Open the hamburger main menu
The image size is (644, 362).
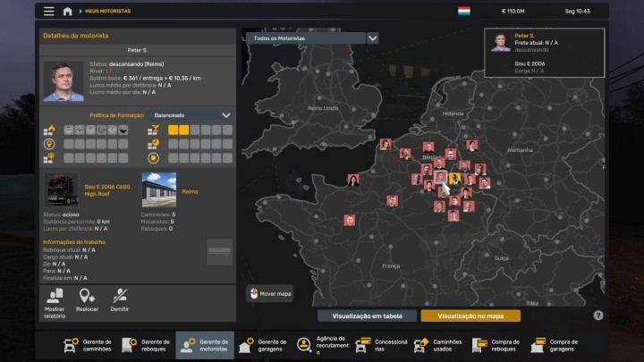coord(49,11)
